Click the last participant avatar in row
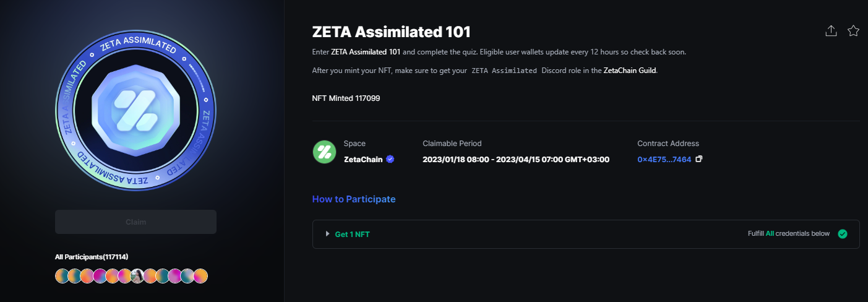Screen dimensions: 868x302 coord(200,276)
